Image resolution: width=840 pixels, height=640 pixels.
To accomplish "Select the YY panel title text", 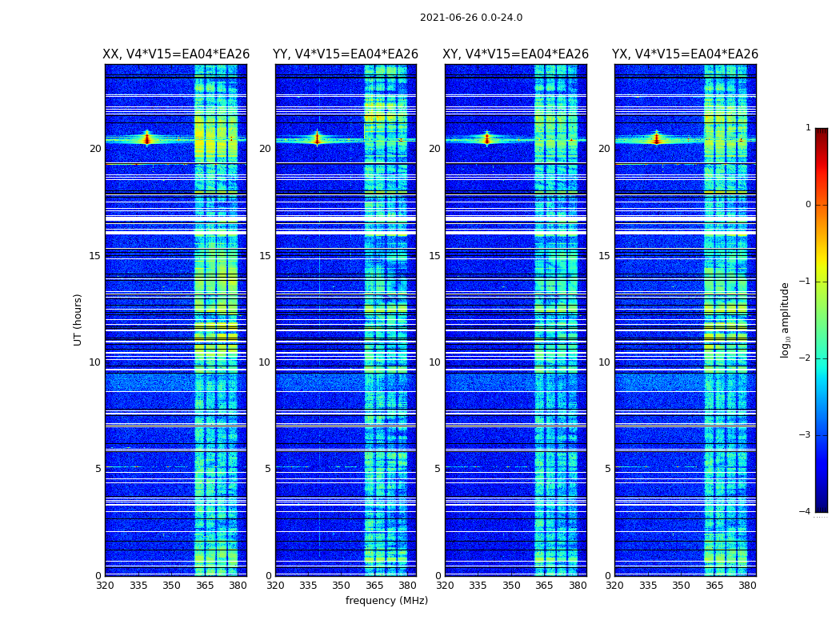I will (x=346, y=54).
